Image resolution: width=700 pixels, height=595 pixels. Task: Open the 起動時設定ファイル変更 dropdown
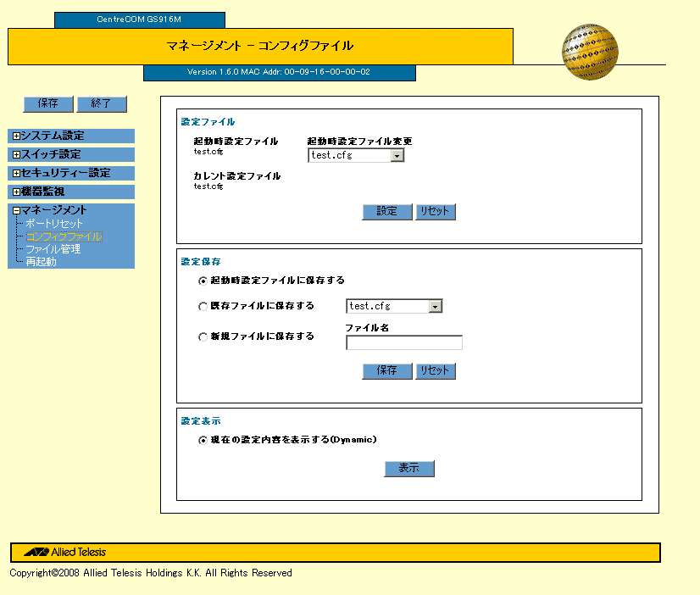(x=356, y=156)
